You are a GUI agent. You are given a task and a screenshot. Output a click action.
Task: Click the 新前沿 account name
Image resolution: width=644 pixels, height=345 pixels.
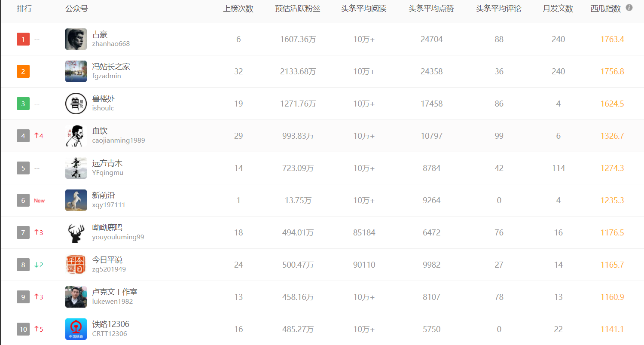pyautogui.click(x=104, y=195)
